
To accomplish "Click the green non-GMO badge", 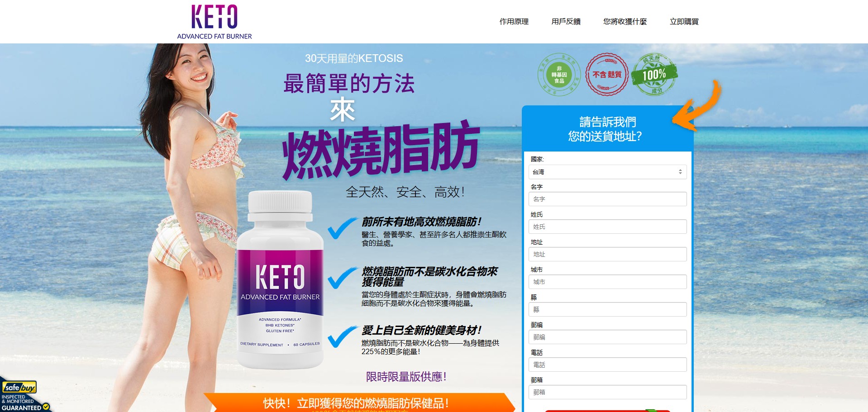I will [559, 75].
